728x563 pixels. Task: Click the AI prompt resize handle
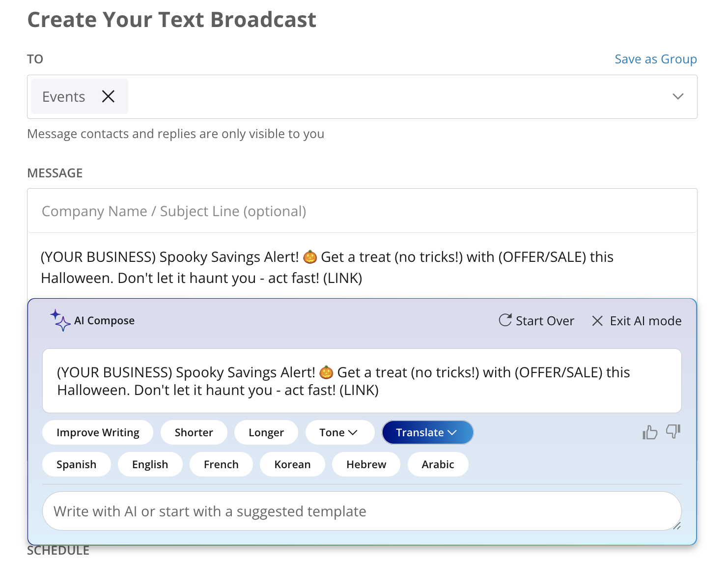click(x=676, y=526)
